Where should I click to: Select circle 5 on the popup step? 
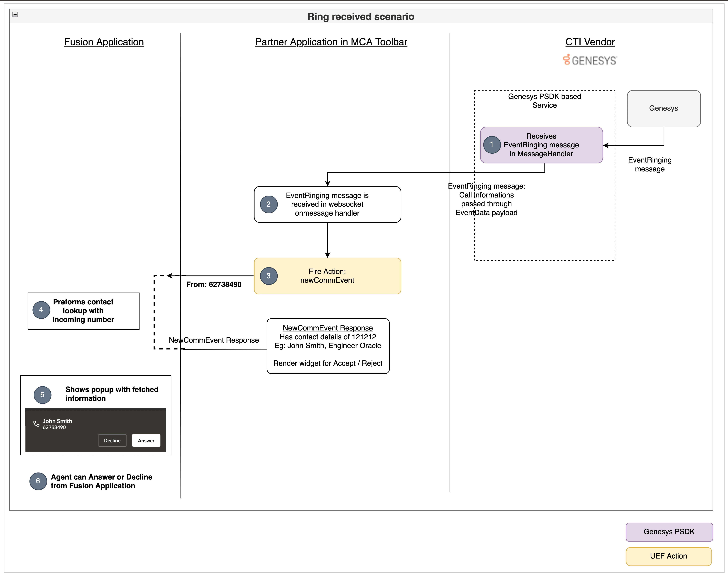coord(42,395)
